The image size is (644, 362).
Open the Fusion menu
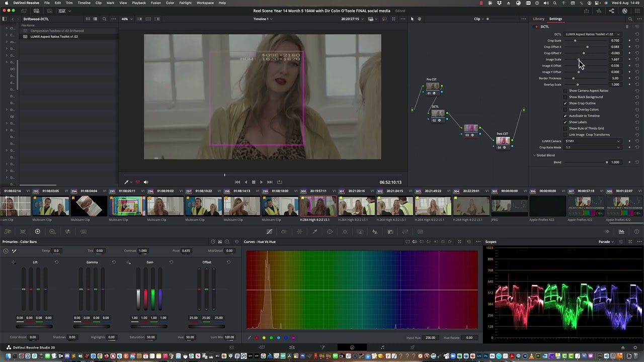[x=156, y=3]
